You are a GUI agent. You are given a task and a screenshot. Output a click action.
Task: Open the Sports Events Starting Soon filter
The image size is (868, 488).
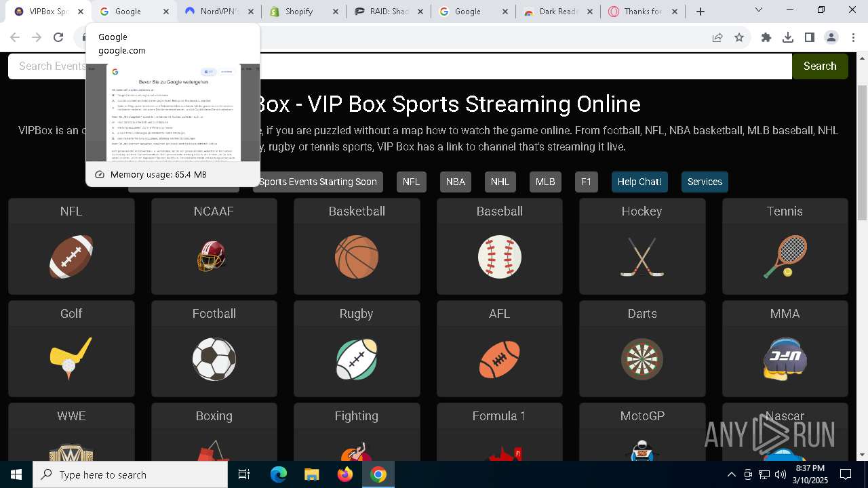[x=317, y=182]
